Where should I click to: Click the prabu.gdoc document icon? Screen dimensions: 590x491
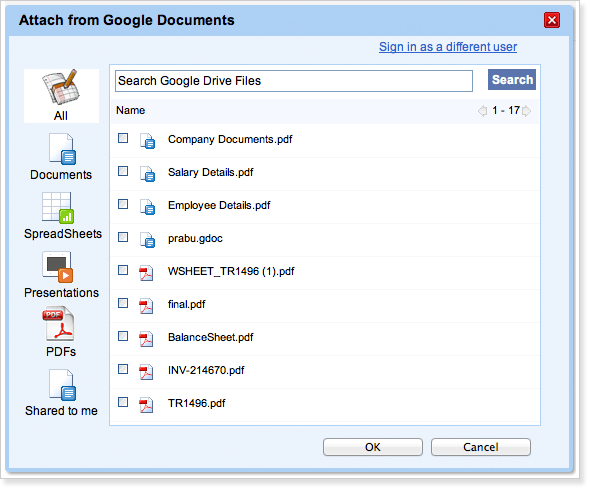(148, 240)
